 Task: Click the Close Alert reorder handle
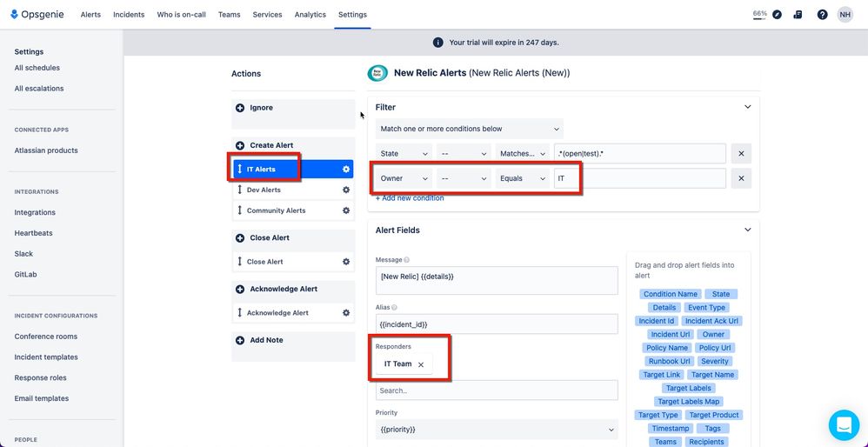pyautogui.click(x=240, y=262)
